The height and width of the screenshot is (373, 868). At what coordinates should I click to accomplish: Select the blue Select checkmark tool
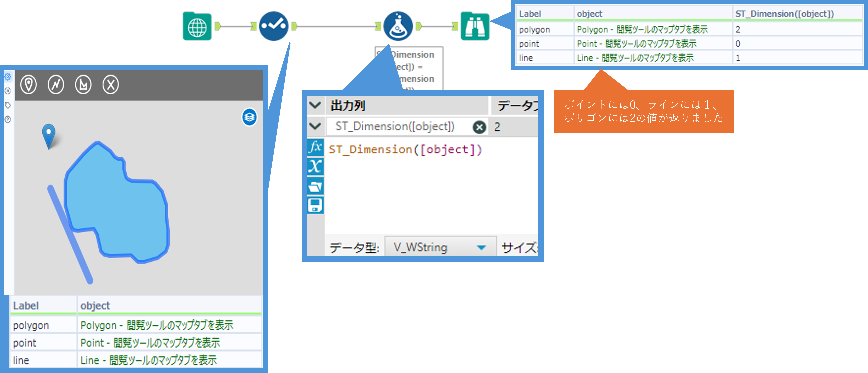pos(273,26)
